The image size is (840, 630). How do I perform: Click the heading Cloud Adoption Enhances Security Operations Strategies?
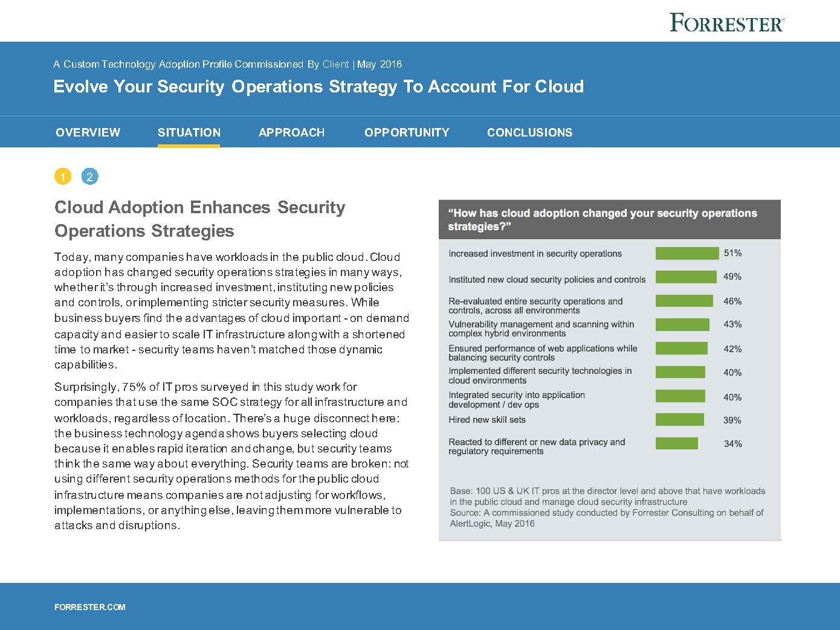pos(199,219)
